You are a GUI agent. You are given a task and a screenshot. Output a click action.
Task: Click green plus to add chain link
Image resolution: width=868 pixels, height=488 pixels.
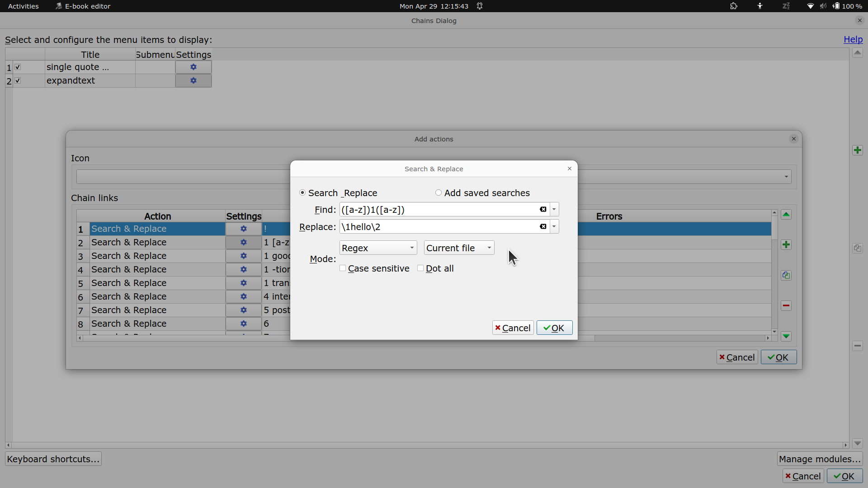pyautogui.click(x=786, y=244)
